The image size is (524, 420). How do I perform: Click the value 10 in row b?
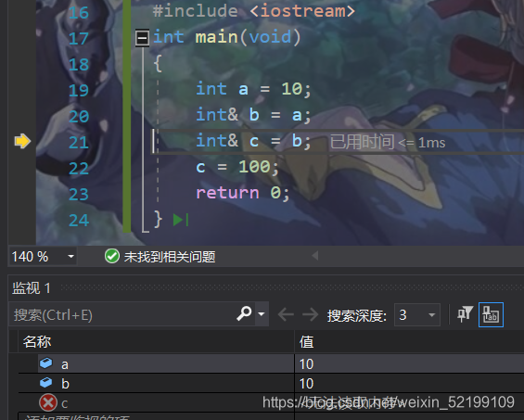pyautogui.click(x=306, y=384)
